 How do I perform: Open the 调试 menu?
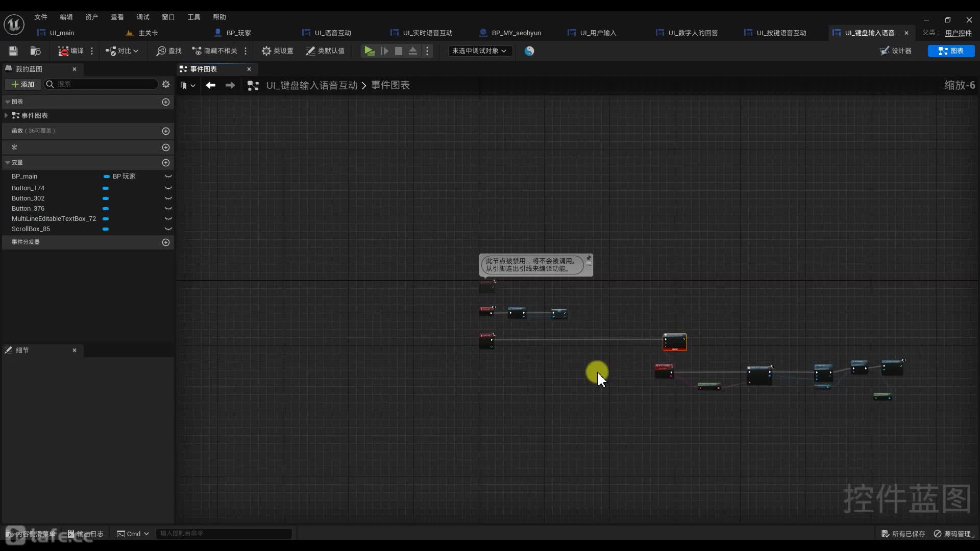click(x=143, y=17)
